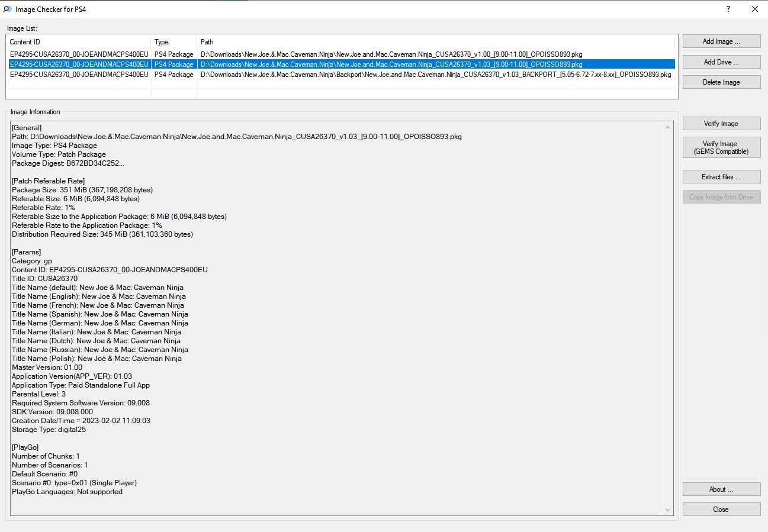Click the Verify Image button

coord(721,124)
